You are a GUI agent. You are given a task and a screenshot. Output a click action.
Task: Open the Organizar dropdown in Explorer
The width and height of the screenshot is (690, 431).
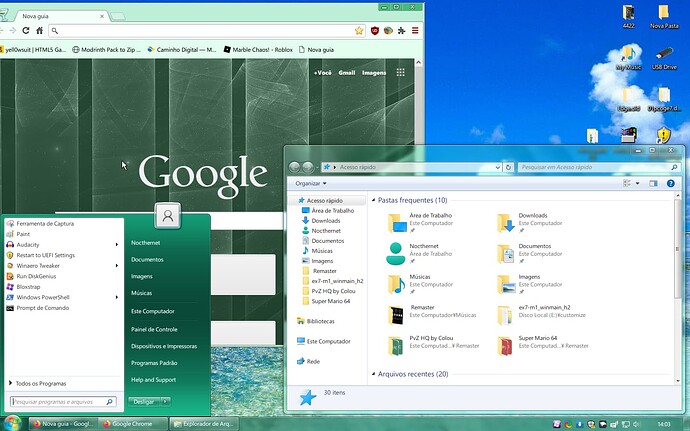pos(311,184)
